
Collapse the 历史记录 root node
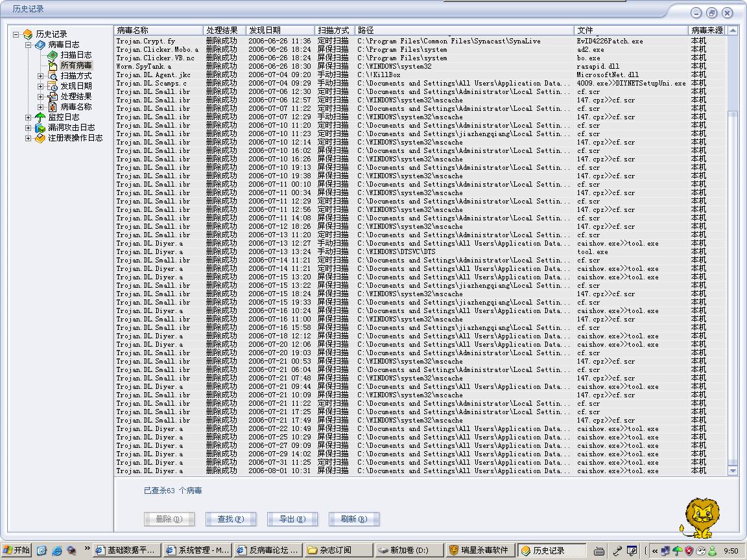(16, 34)
